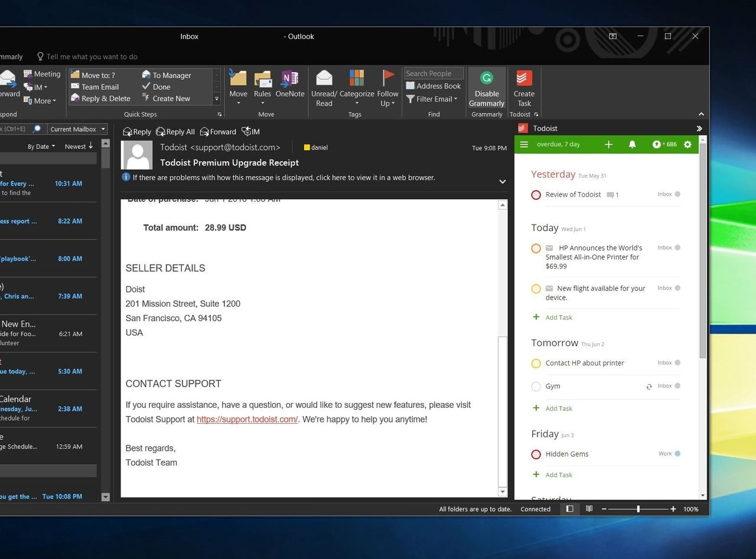Complete 'New flight available' task

[536, 289]
